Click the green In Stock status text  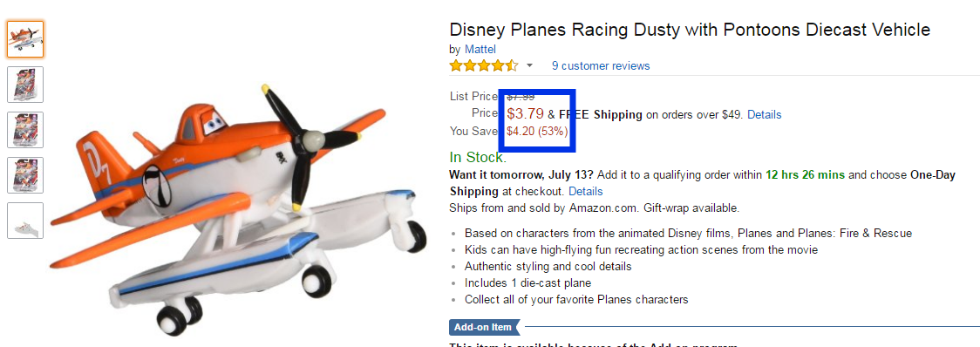(478, 157)
